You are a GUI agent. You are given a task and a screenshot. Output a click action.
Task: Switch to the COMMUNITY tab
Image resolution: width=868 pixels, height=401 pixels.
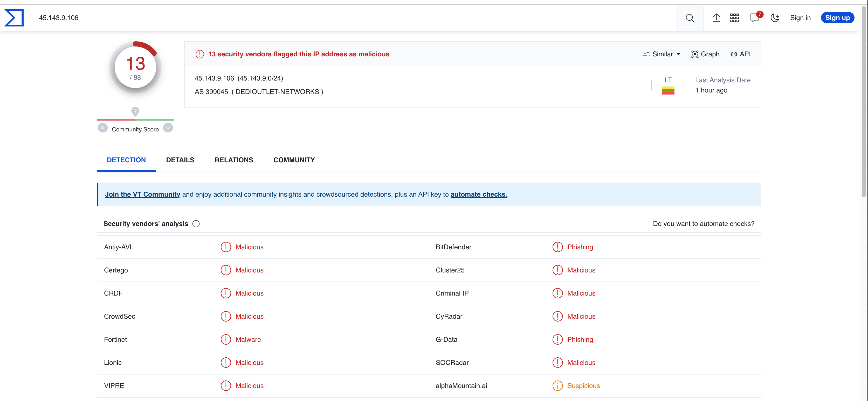(294, 160)
